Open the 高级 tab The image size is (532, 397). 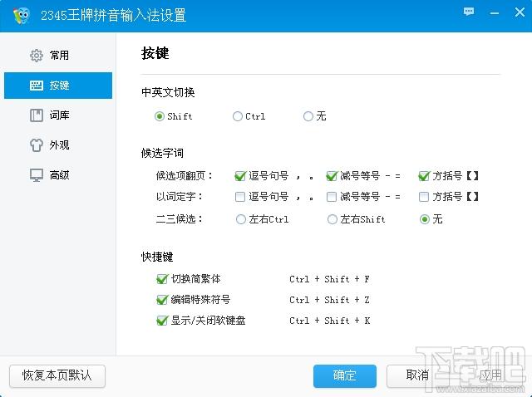pos(58,175)
